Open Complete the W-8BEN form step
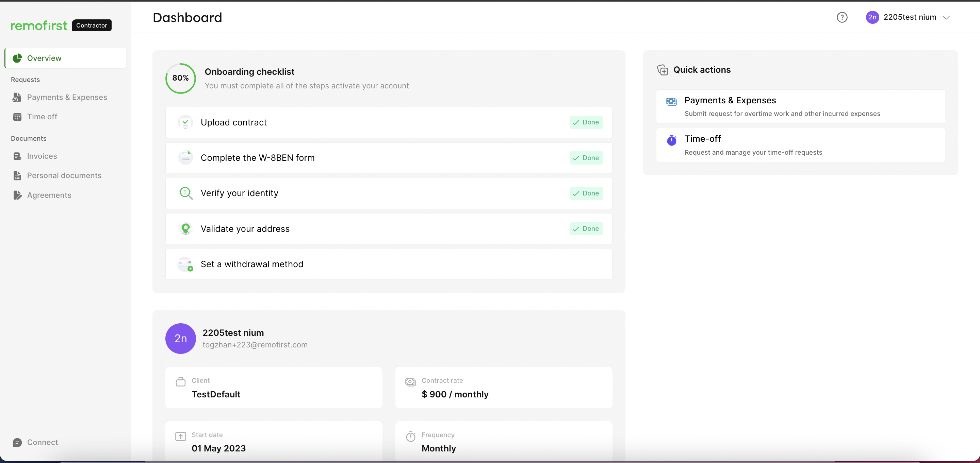Viewport: 980px width, 463px height. (388, 158)
